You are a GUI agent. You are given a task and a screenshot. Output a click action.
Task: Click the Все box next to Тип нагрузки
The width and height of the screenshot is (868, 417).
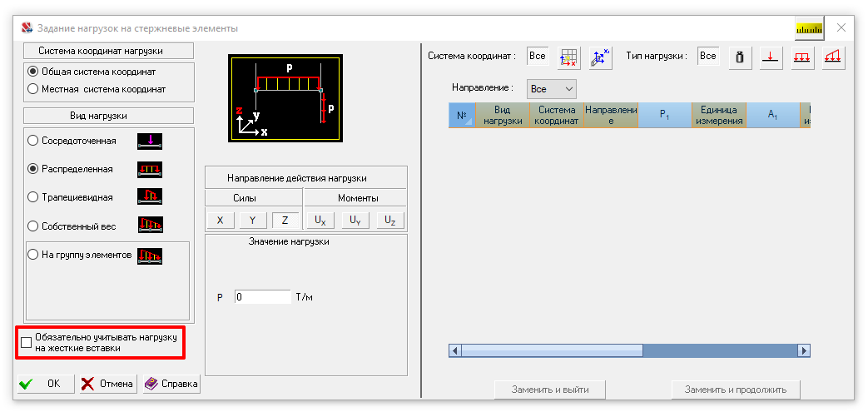pos(708,56)
